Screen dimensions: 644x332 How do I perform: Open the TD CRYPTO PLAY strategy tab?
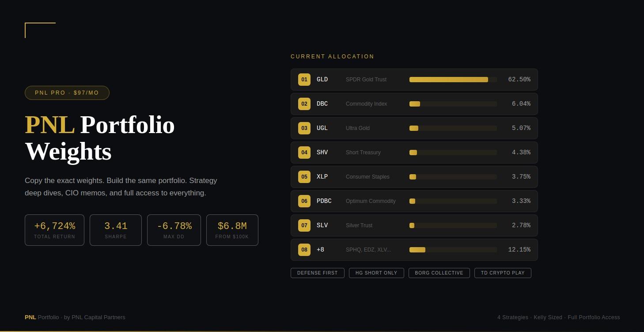(x=503, y=273)
